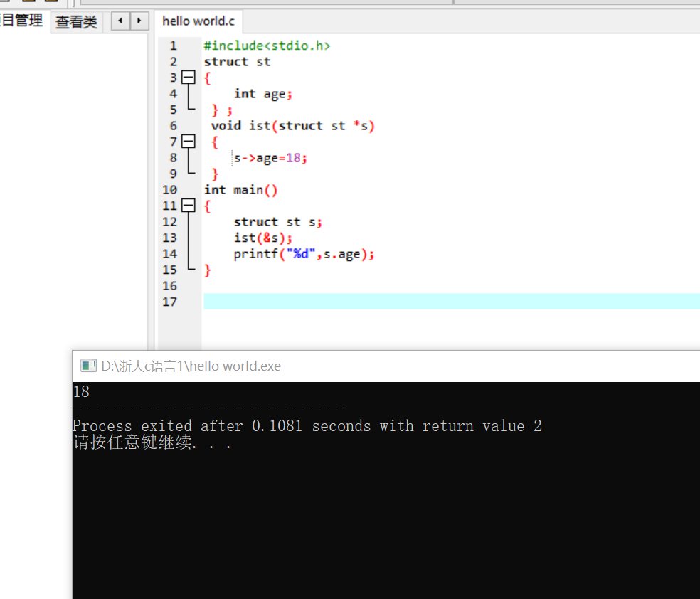Click the 'int main()' line

(x=240, y=190)
